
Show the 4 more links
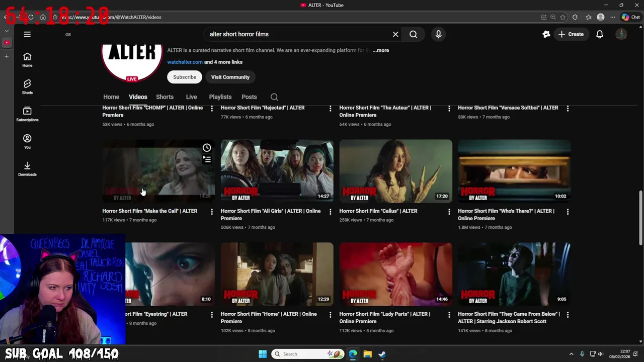[223, 62]
